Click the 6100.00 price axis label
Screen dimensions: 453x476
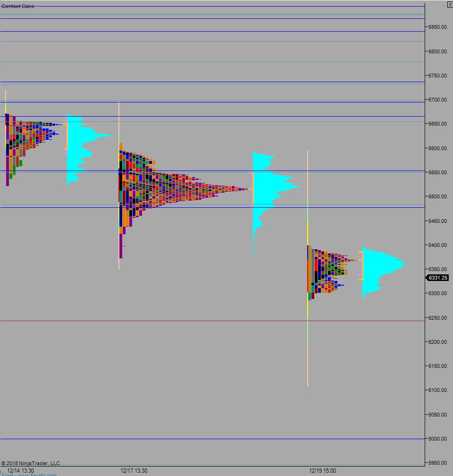click(x=437, y=390)
